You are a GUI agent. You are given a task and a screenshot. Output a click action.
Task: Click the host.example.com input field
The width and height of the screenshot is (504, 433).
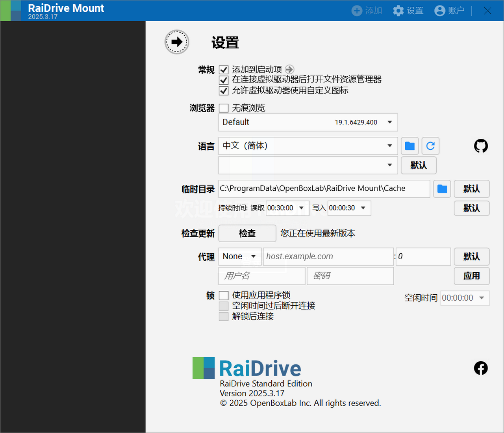328,256
